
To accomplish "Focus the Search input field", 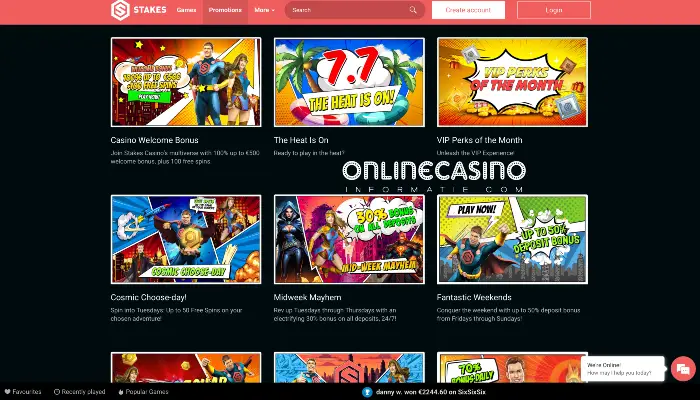I will pos(348,10).
